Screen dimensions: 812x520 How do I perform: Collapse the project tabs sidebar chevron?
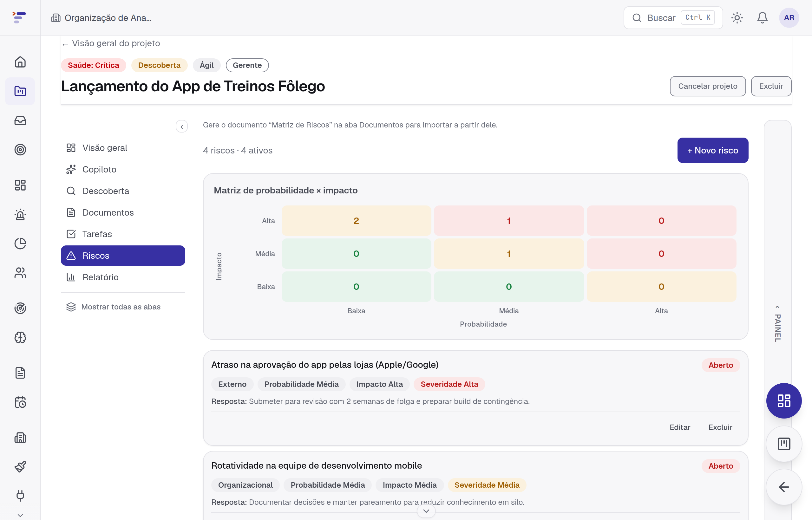182,127
